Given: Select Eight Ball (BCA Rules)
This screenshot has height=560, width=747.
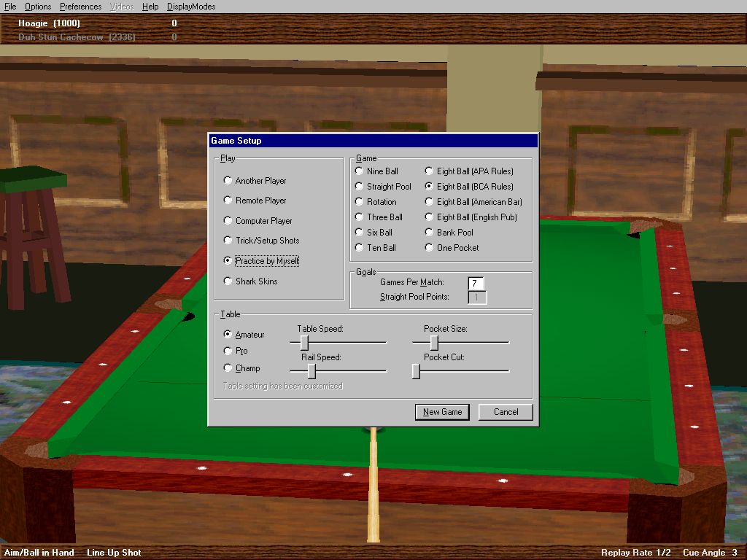Looking at the screenshot, I should click(469, 186).
